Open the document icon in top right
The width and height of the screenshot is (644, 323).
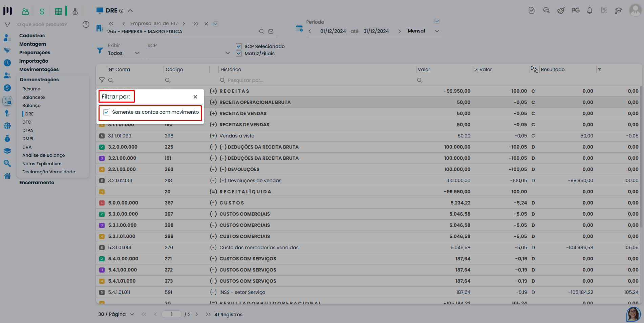(x=532, y=10)
